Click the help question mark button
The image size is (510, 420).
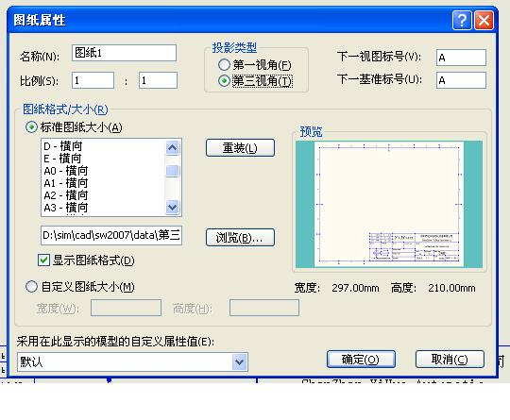[462, 20]
